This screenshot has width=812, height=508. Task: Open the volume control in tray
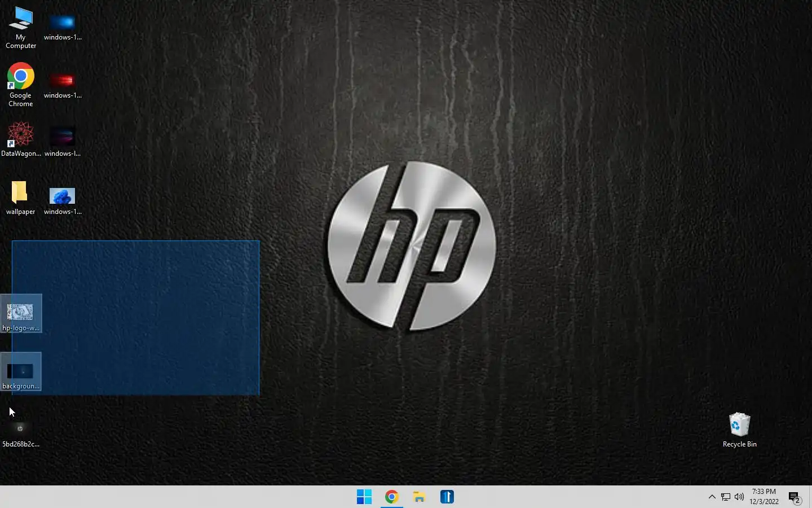click(x=739, y=497)
